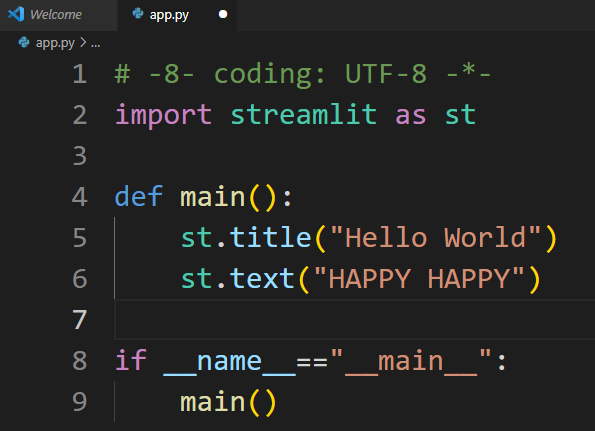Click the __name__ variable on line 8
The width and height of the screenshot is (595, 431).
click(x=230, y=361)
